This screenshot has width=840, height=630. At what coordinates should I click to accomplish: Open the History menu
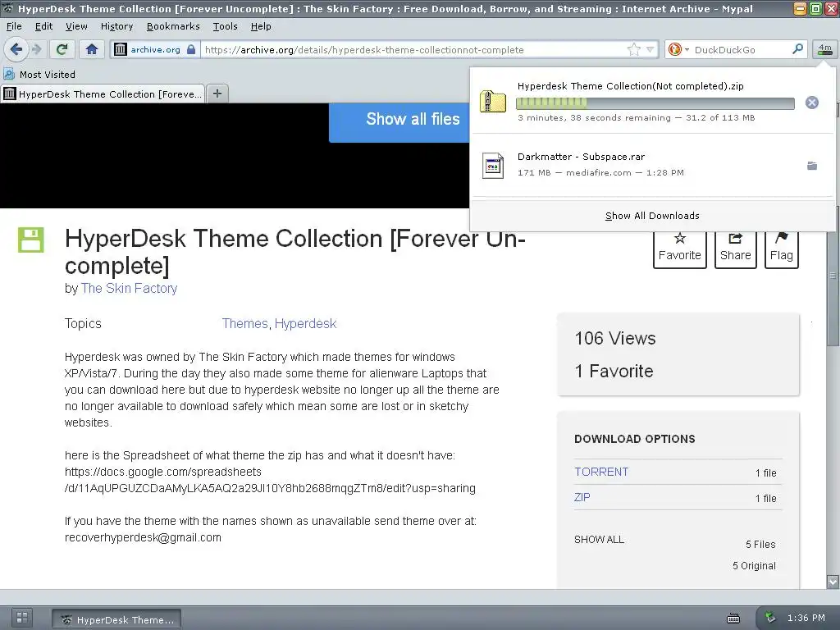point(116,26)
